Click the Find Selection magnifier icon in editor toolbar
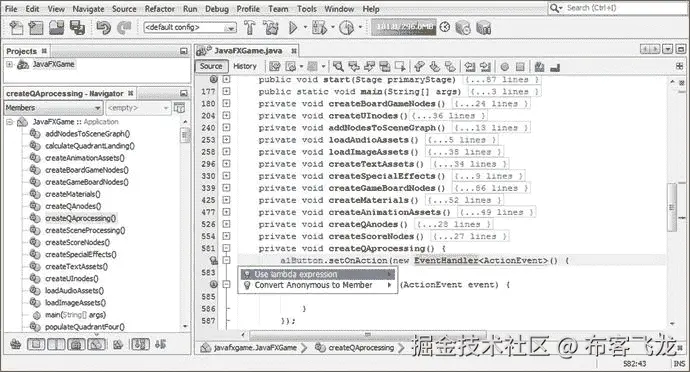690x372 pixels. [338, 66]
